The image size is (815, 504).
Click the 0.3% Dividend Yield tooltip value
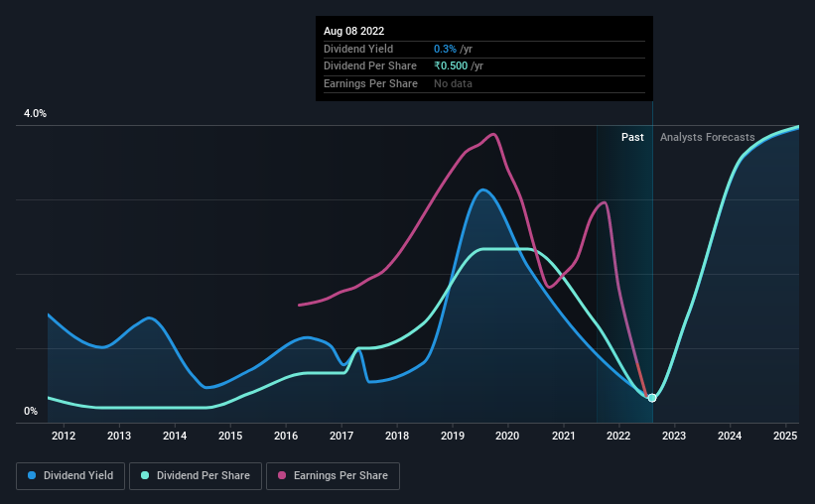click(x=445, y=49)
